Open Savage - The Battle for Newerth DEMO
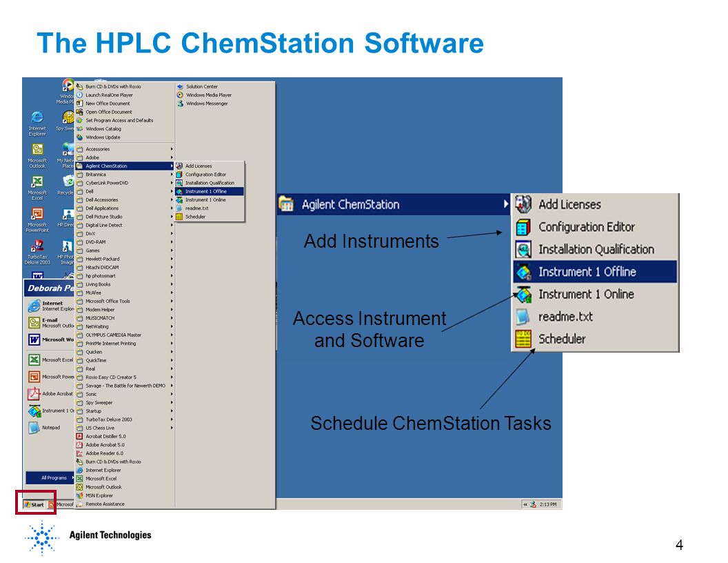 click(x=124, y=386)
